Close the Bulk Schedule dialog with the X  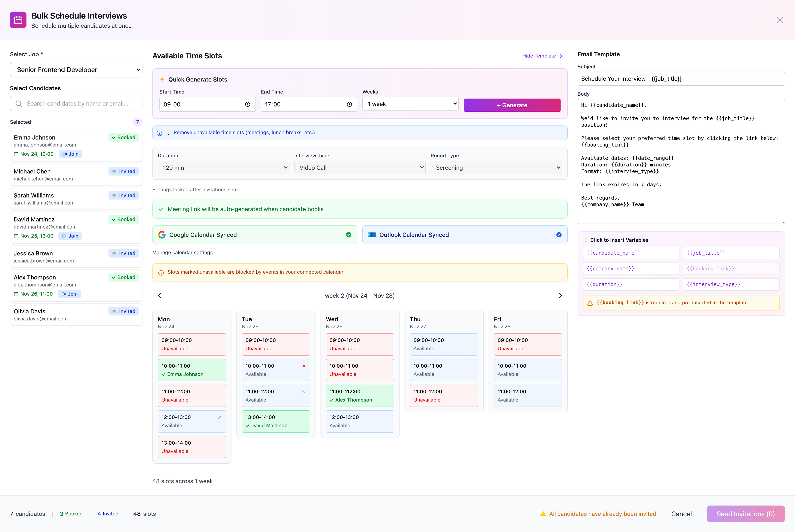click(780, 20)
